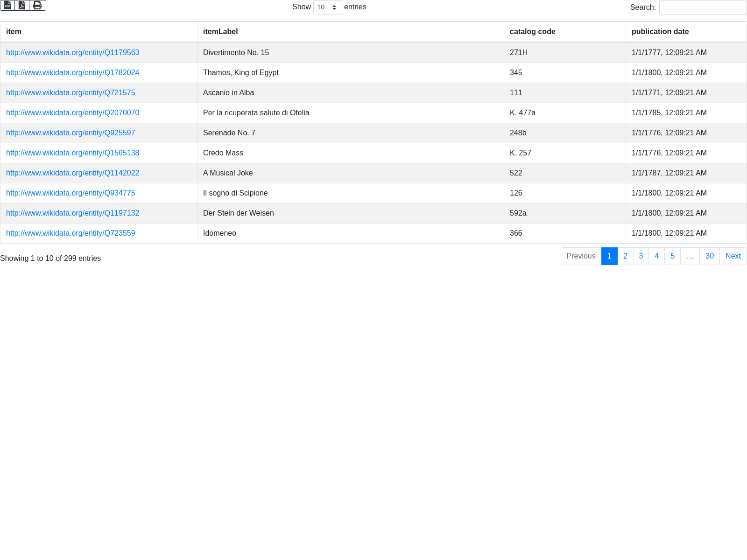Image resolution: width=747 pixels, height=560 pixels.
Task: Open the Show entries dropdown
Action: (327, 7)
